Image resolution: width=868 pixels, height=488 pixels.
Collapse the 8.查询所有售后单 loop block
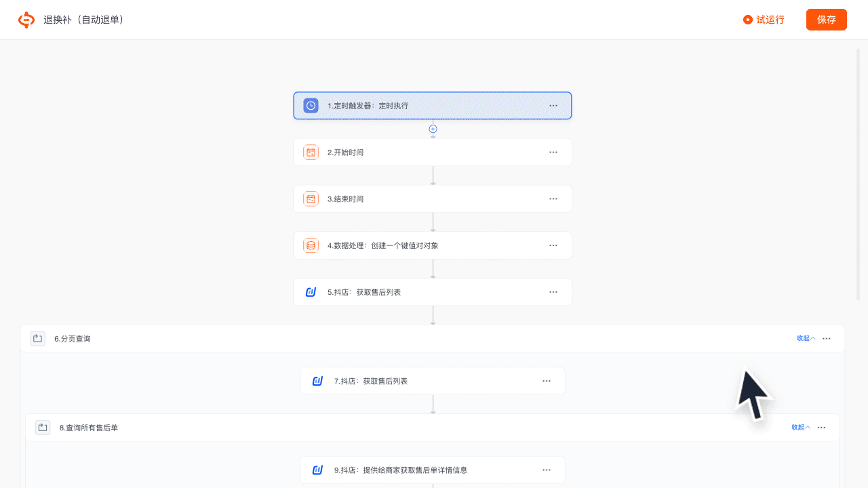point(800,428)
